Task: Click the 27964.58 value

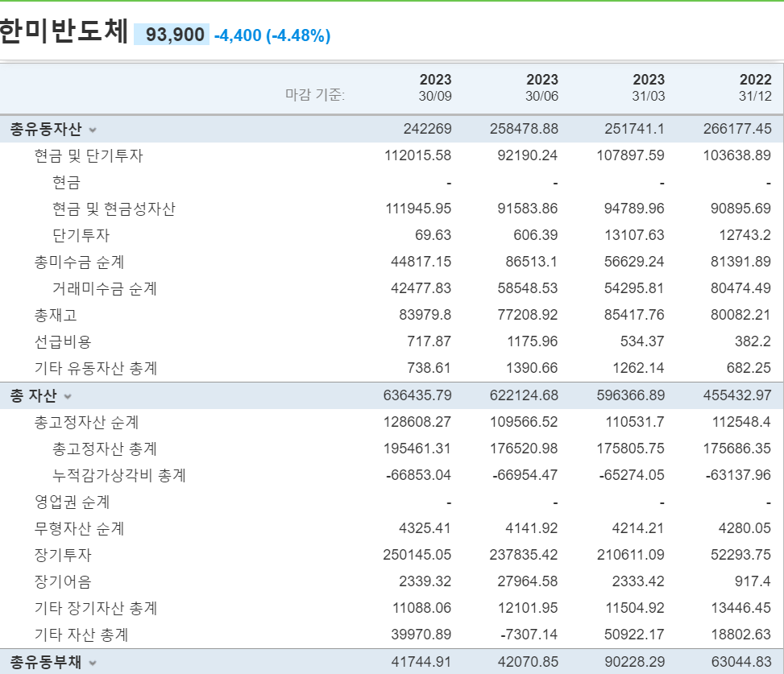Action: 528,581
